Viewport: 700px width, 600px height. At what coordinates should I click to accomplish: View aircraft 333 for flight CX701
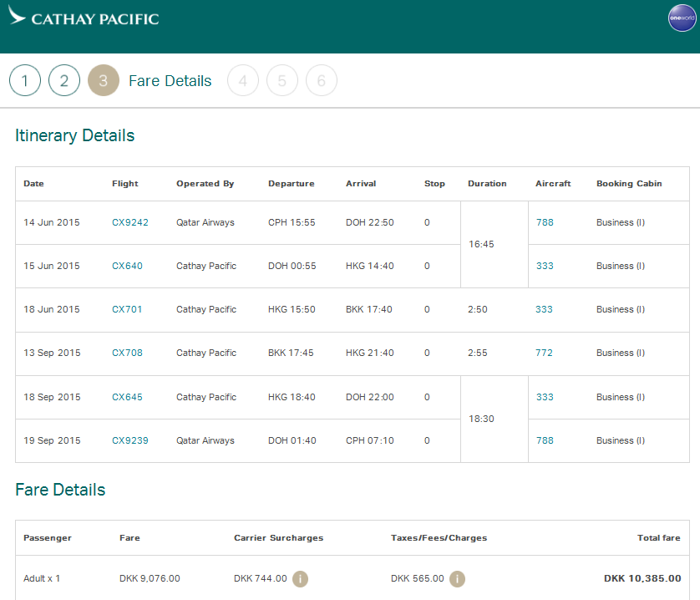click(x=544, y=309)
